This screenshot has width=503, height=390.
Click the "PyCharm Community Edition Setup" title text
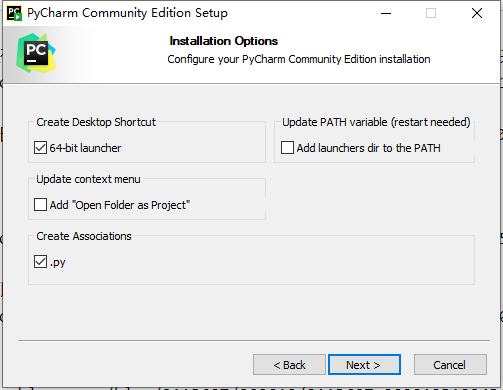(x=127, y=13)
